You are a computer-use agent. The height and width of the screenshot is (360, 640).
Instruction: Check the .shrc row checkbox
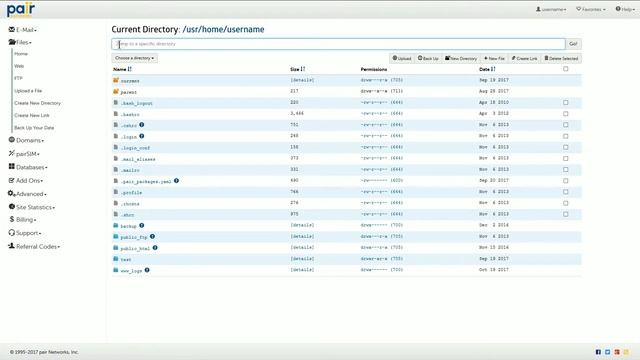point(566,214)
